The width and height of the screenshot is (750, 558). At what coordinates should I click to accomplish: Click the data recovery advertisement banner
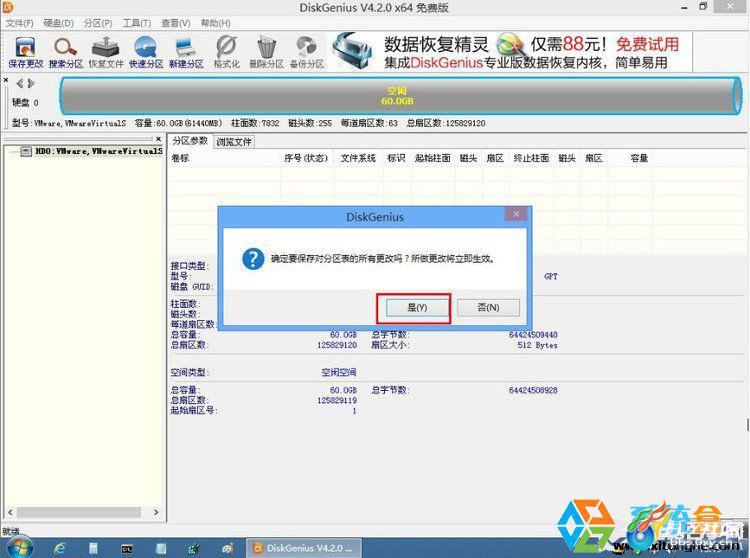click(511, 52)
